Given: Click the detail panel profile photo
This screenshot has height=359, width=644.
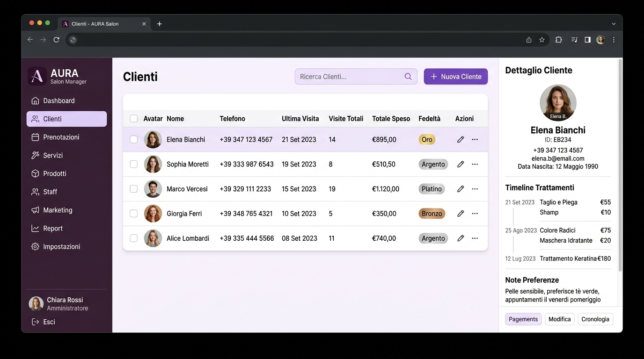Looking at the screenshot, I should click(x=558, y=103).
